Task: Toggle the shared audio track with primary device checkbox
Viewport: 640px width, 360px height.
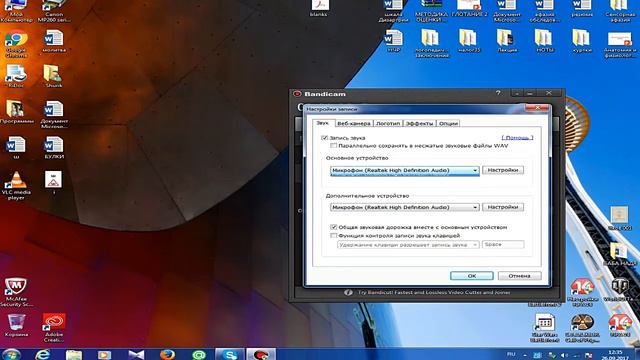Action: [333, 227]
